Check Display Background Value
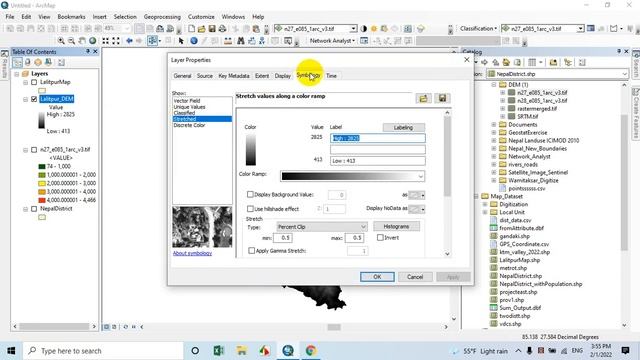The image size is (640, 360). [x=250, y=195]
